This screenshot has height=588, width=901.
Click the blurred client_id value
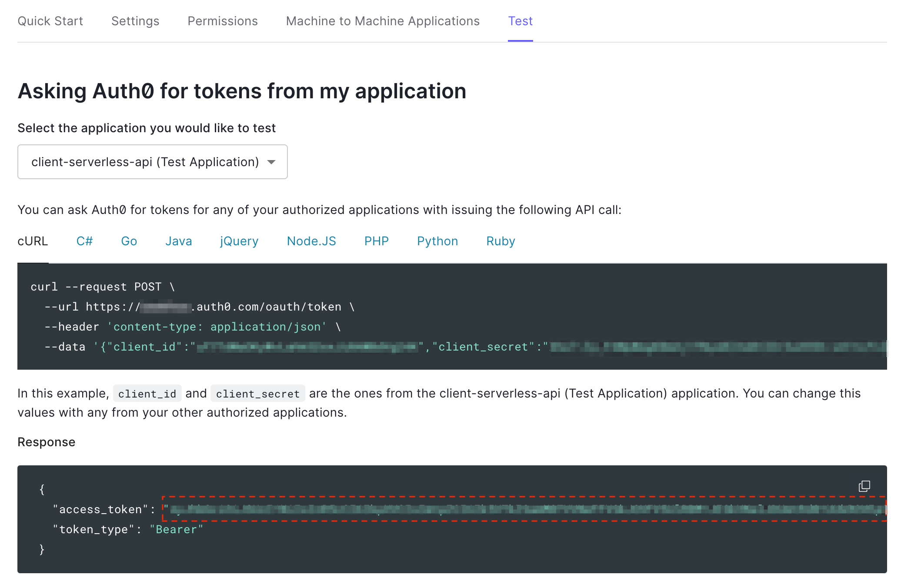[x=307, y=347]
